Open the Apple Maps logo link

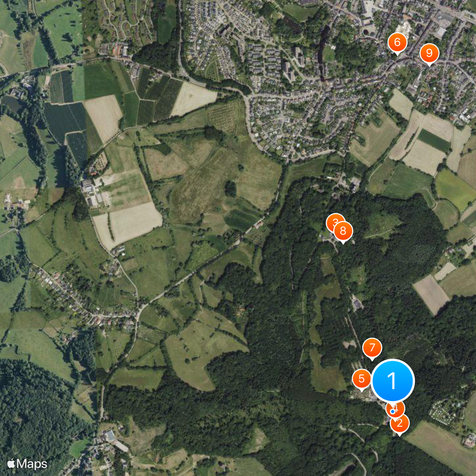tap(27, 464)
